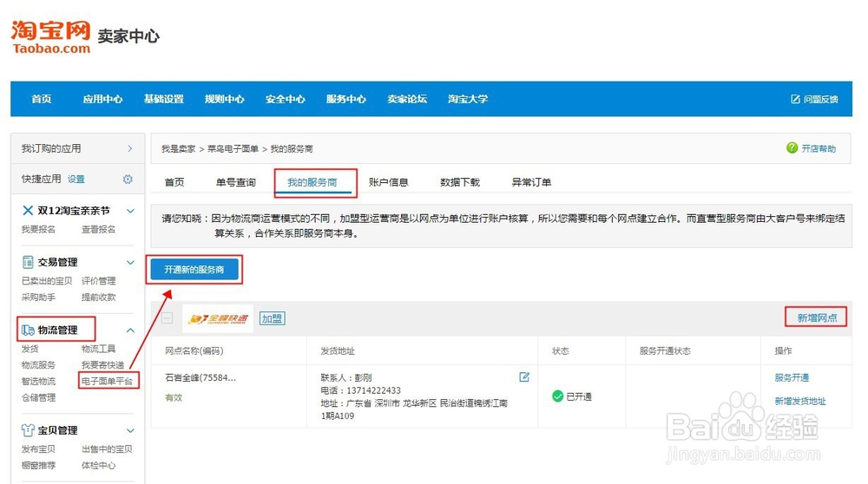Open 物流服务 in the sidebar
Image resolution: width=868 pixels, height=484 pixels.
click(38, 364)
